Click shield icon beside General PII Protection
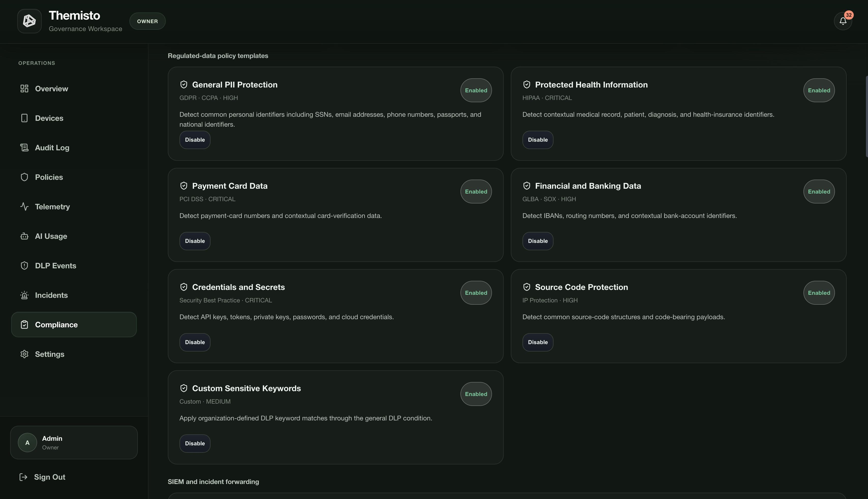This screenshot has width=868, height=499. [x=184, y=84]
